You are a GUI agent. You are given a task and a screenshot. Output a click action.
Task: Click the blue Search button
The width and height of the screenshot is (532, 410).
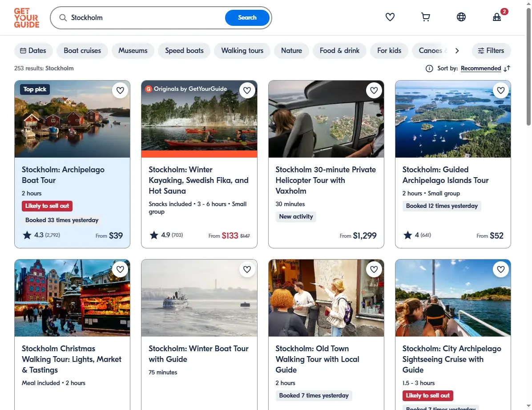tap(247, 18)
